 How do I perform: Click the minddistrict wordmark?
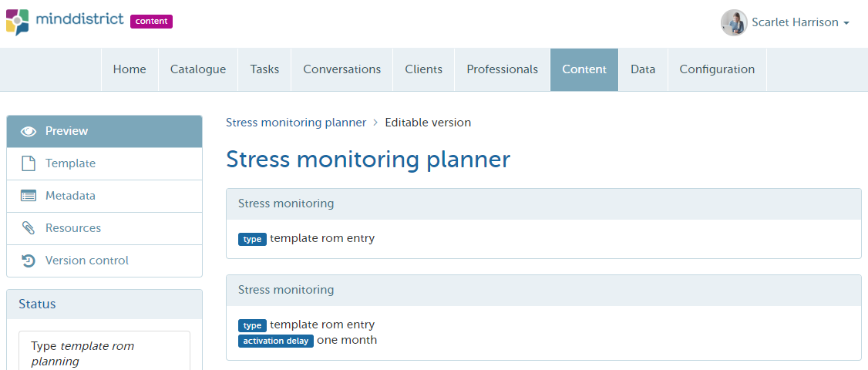[79, 19]
